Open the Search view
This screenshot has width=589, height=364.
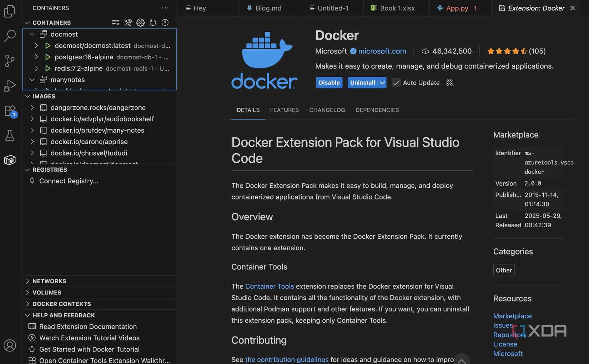tap(10, 36)
